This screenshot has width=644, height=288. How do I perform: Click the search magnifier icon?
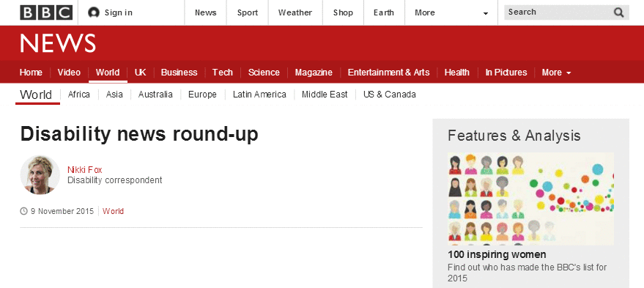[x=619, y=12]
